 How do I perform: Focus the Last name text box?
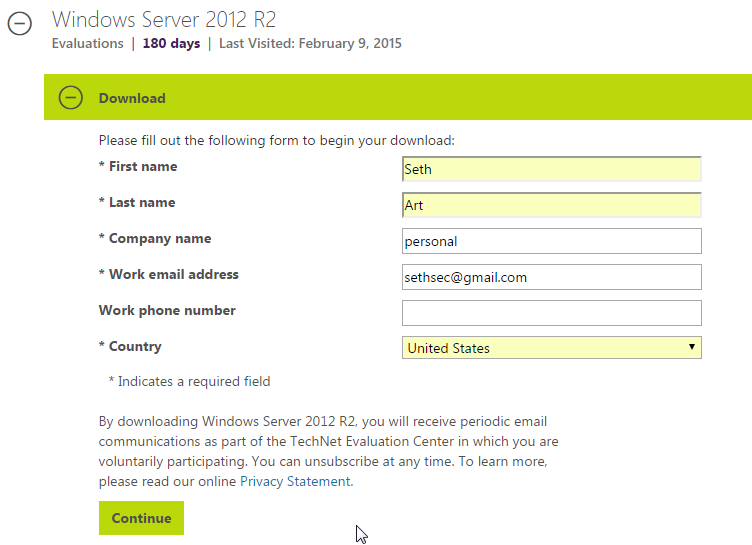pyautogui.click(x=551, y=205)
